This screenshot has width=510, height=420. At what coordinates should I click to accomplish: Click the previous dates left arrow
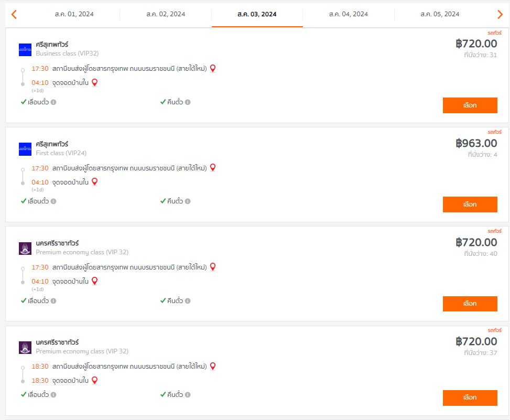[x=14, y=14]
